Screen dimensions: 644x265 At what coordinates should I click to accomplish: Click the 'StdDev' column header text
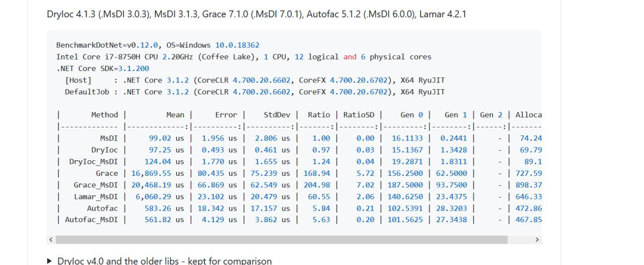tap(277, 115)
